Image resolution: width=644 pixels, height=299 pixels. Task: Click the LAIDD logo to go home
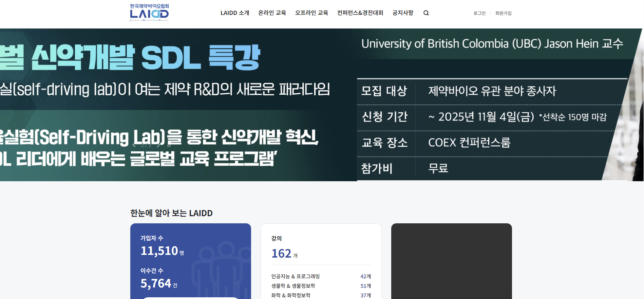click(149, 13)
